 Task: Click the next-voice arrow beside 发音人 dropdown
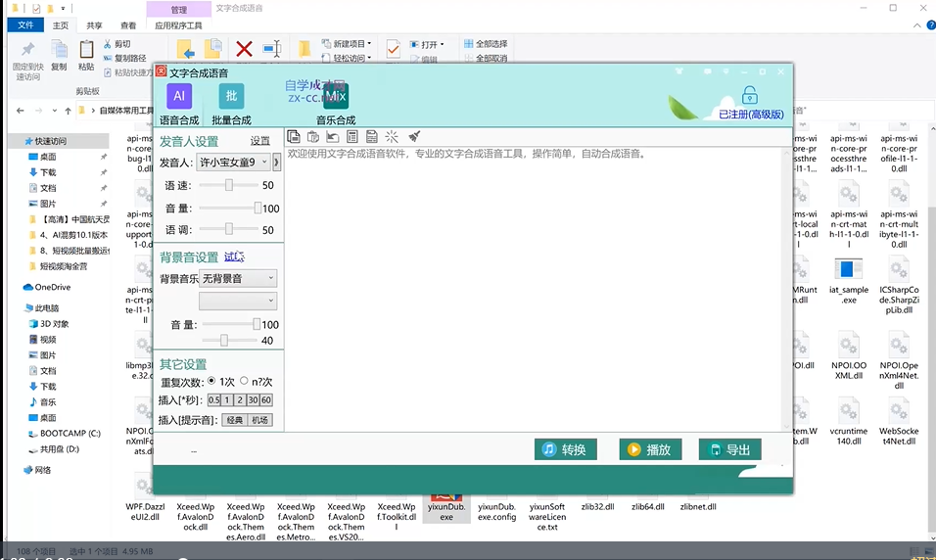pyautogui.click(x=276, y=162)
